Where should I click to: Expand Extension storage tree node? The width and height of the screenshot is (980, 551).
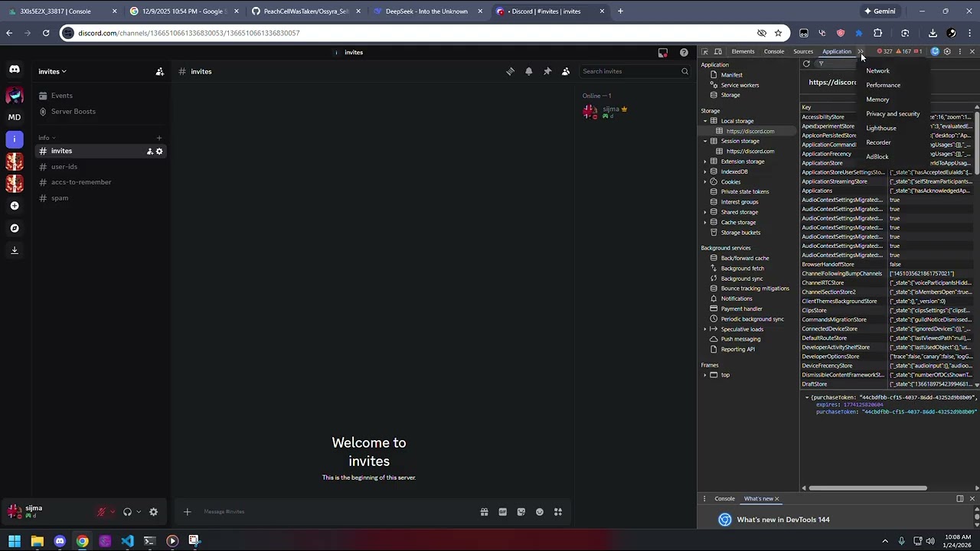click(x=705, y=161)
